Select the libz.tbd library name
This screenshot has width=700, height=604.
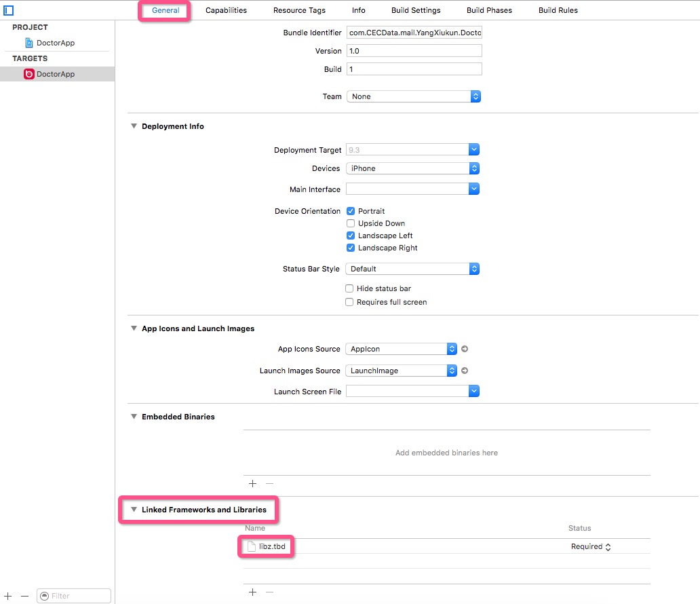point(272,546)
